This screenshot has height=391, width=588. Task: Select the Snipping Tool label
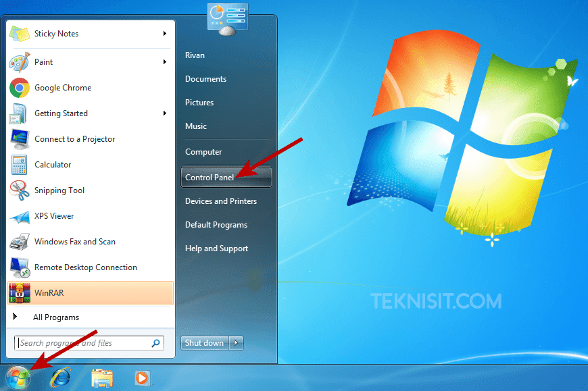(59, 190)
